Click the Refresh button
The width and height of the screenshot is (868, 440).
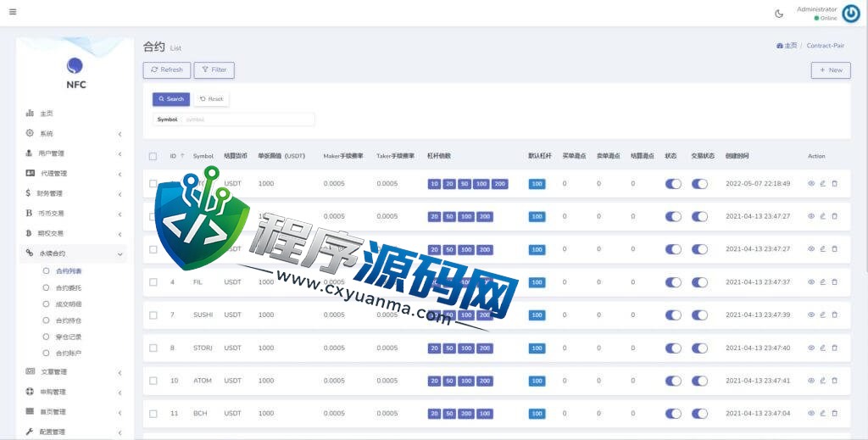pos(167,70)
